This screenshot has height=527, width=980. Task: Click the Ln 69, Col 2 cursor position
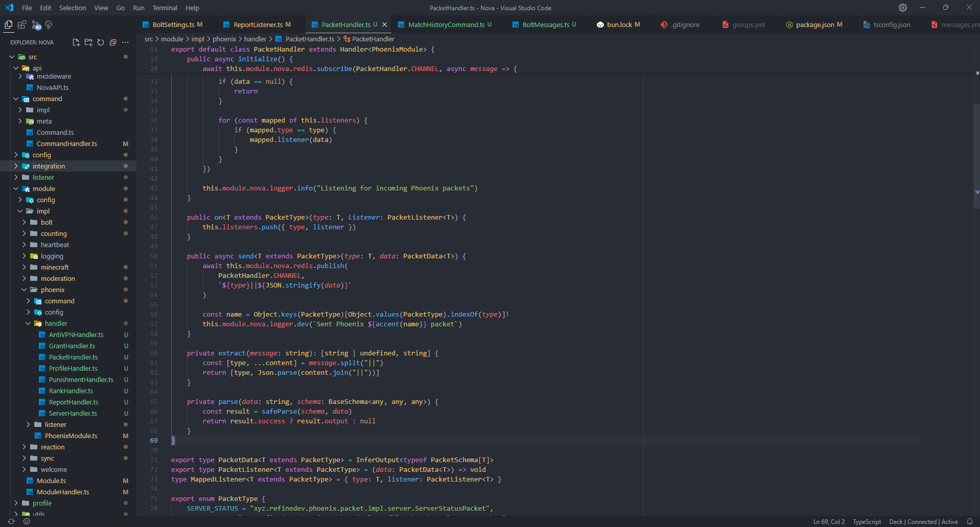[x=829, y=521]
